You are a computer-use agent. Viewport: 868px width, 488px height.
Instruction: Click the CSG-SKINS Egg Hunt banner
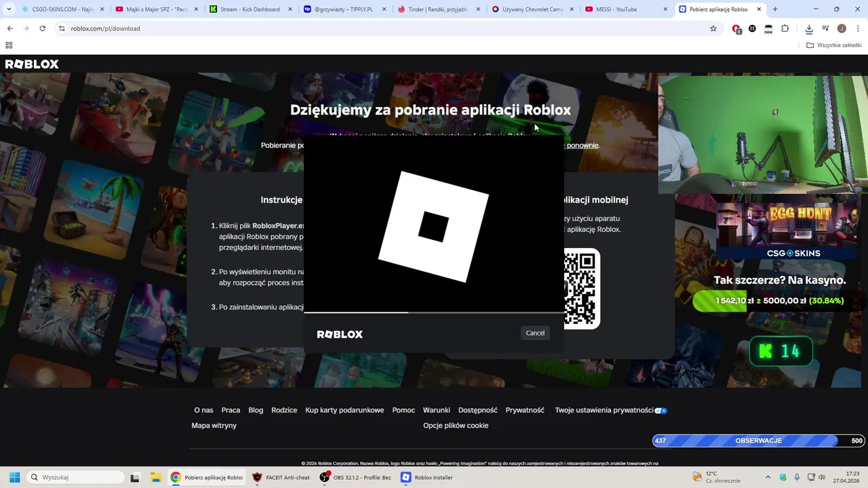787,231
